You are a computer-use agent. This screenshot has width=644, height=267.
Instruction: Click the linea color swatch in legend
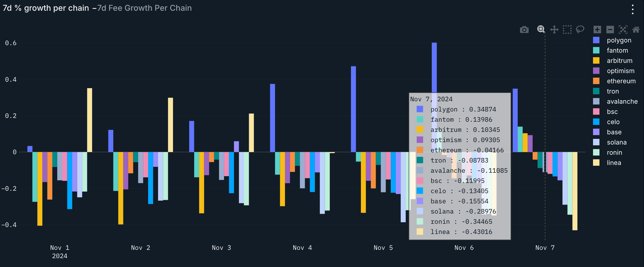[x=596, y=163]
